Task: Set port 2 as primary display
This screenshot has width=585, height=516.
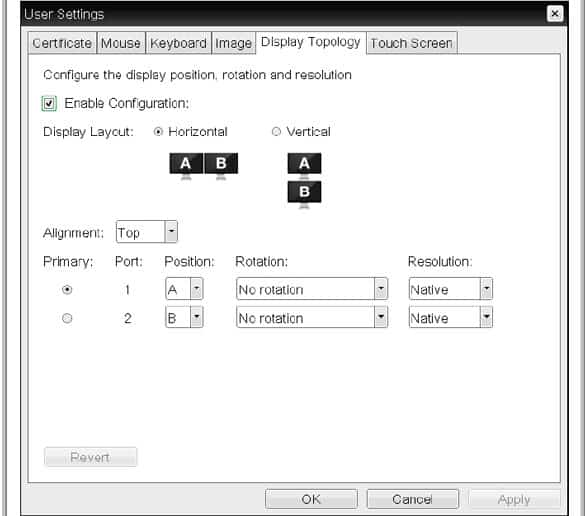Action: click(x=67, y=318)
